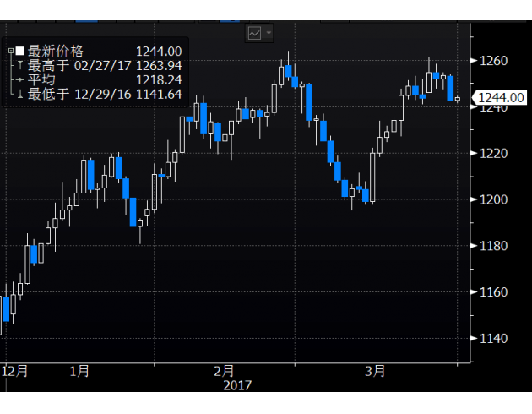Viewport: 532px width, 414px height.
Task: Click the average marker icon before 平均
Action: point(20,80)
